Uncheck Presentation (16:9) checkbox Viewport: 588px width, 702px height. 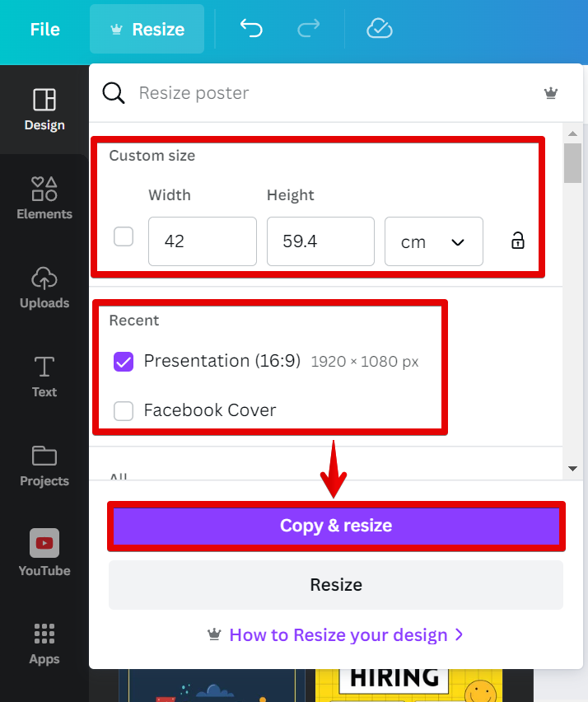[124, 362]
